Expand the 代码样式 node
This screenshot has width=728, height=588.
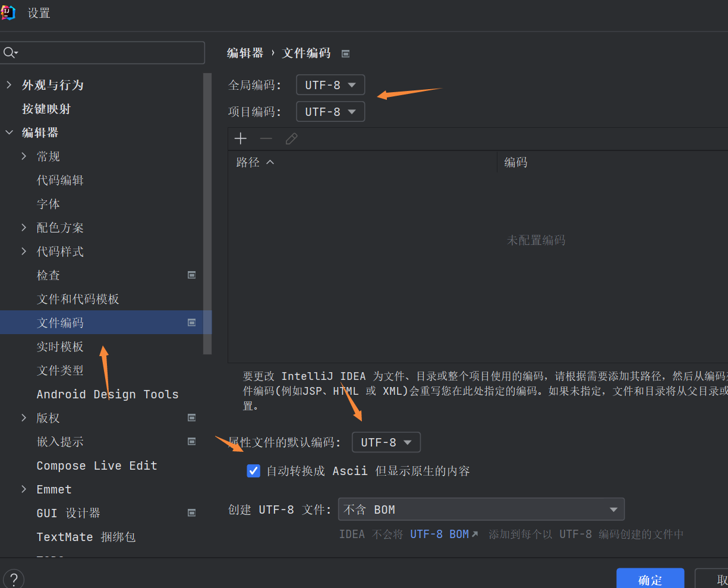pos(24,251)
